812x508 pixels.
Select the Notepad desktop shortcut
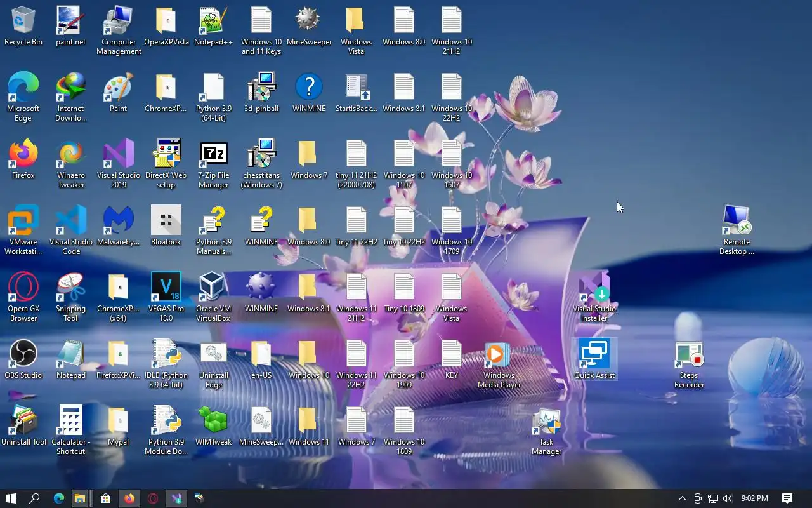click(x=71, y=359)
